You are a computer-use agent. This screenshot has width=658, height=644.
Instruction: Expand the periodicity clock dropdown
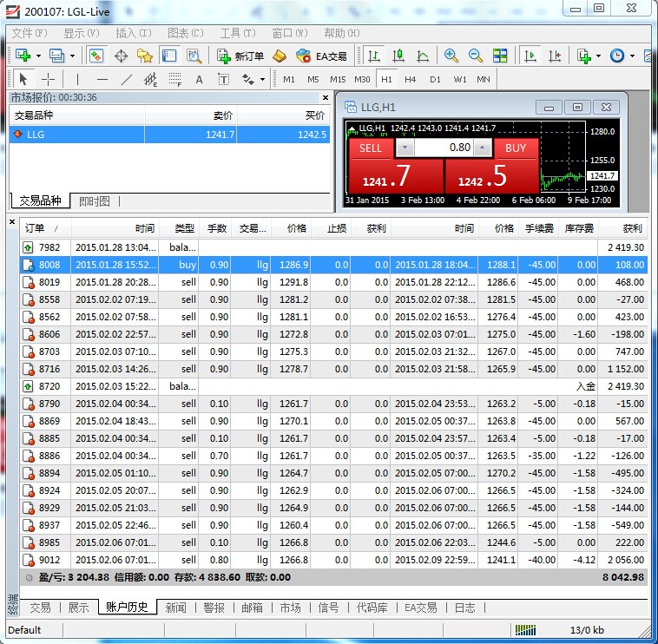pyautogui.click(x=632, y=56)
